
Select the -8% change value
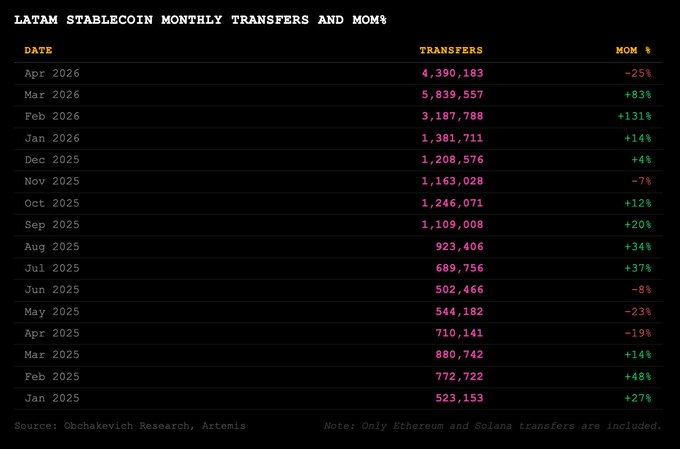[641, 290]
